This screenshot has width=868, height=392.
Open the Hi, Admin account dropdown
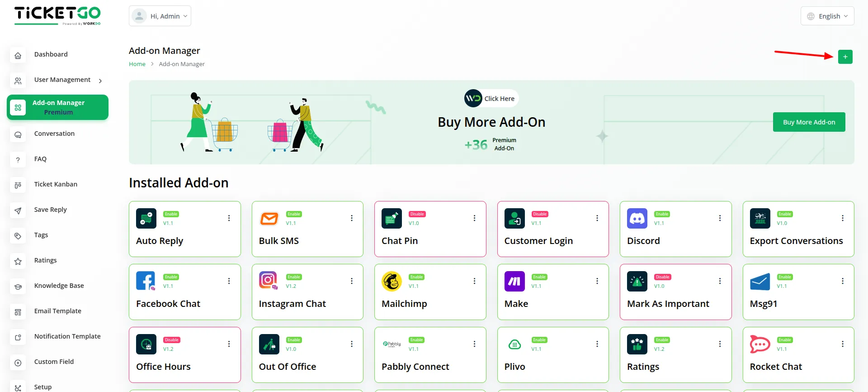click(x=160, y=15)
